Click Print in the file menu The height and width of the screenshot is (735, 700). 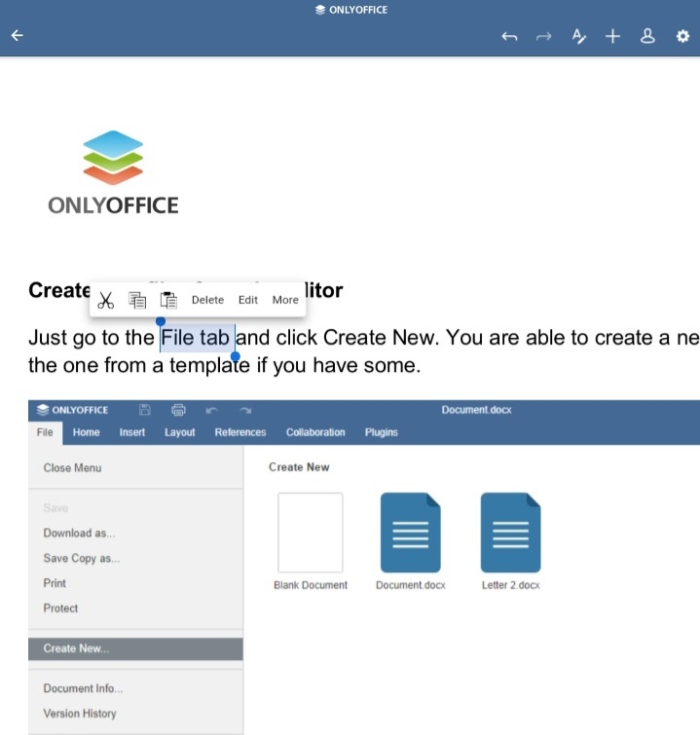55,583
